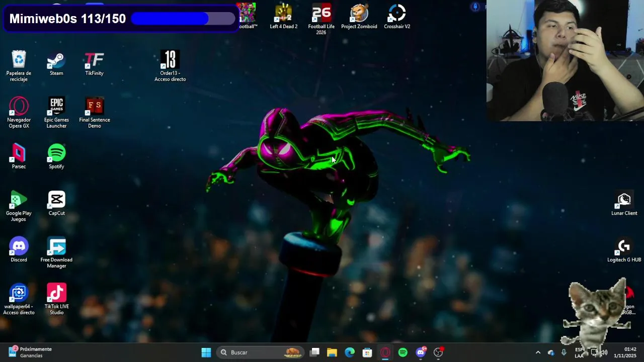Select the Google Play Juegos icon
The height and width of the screenshot is (362, 644).
pos(19,206)
